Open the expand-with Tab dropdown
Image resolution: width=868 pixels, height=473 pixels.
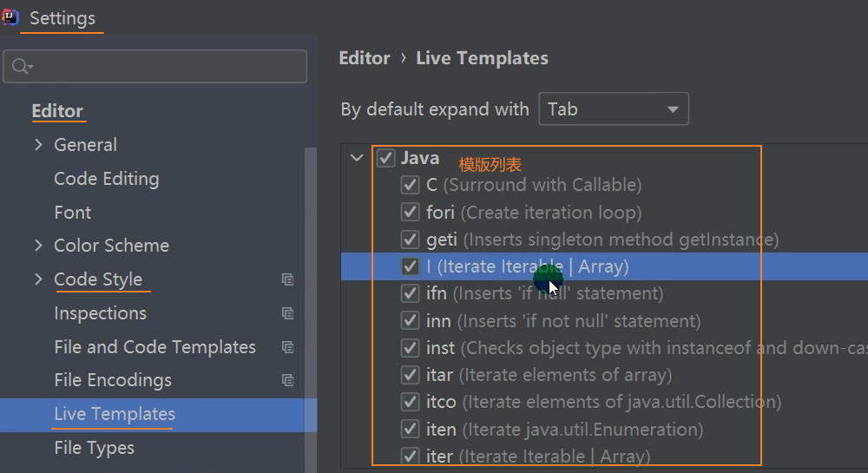613,109
